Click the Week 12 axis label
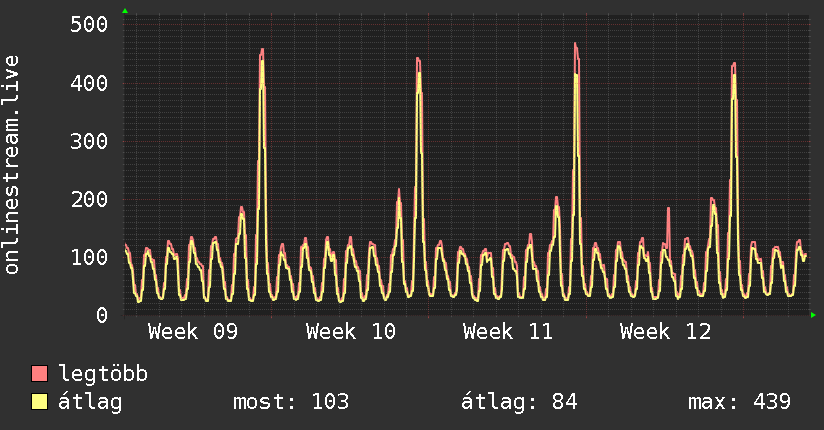 tap(665, 332)
